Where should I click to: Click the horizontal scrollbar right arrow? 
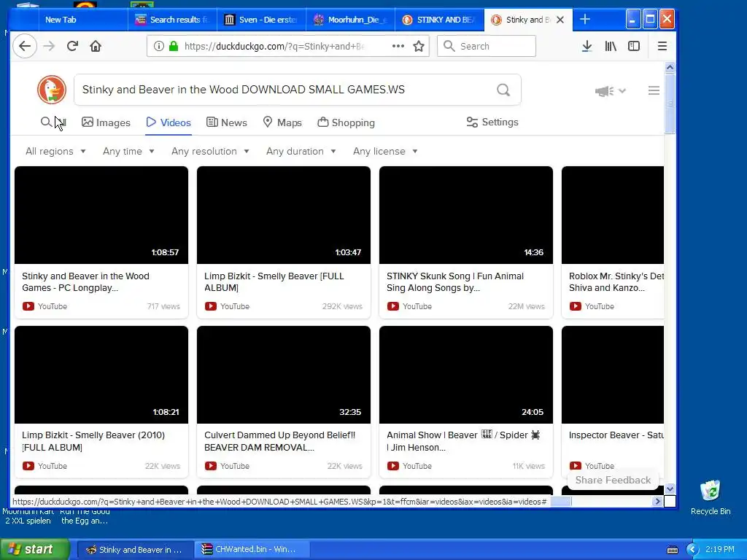tap(657, 501)
